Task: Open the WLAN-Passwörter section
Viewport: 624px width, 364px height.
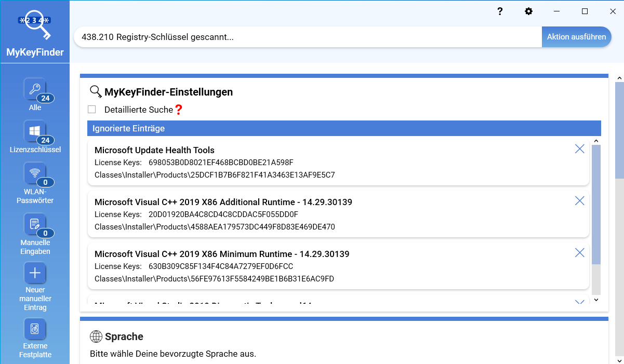Action: [35, 174]
